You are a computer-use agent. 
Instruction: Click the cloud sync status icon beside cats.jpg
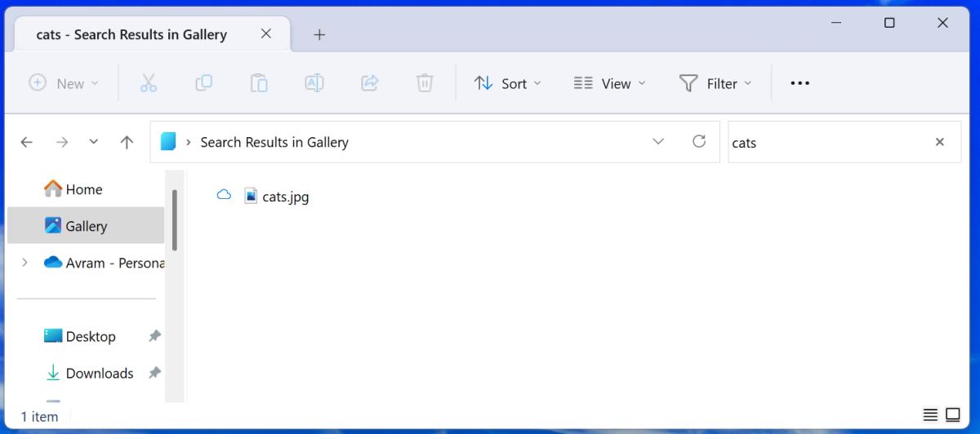(x=224, y=195)
